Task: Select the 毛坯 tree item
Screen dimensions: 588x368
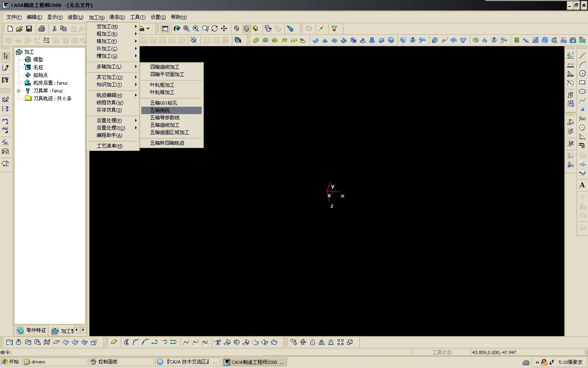Action: click(x=38, y=67)
